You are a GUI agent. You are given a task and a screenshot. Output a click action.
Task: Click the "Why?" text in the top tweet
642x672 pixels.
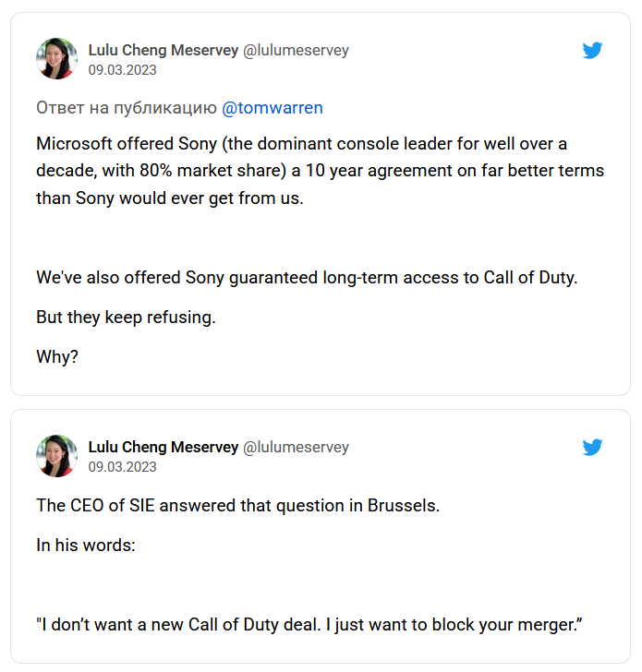(x=57, y=356)
